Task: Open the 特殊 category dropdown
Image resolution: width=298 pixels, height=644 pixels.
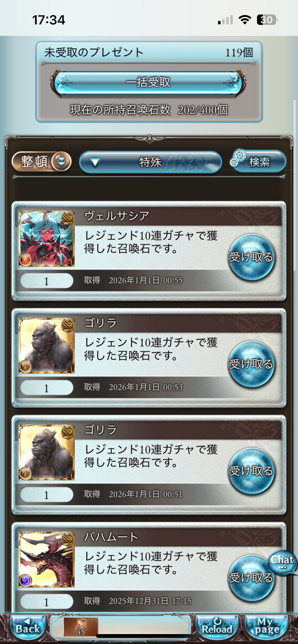Action: 150,162
